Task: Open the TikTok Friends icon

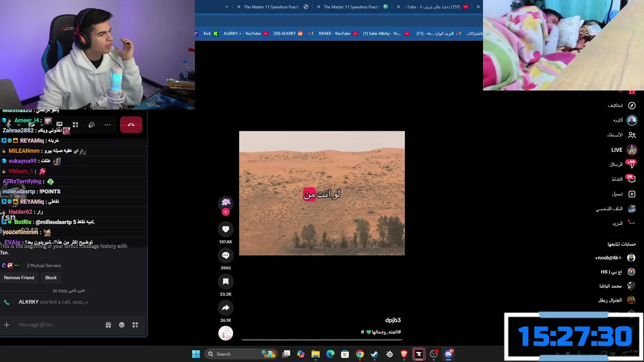Action: click(x=632, y=135)
